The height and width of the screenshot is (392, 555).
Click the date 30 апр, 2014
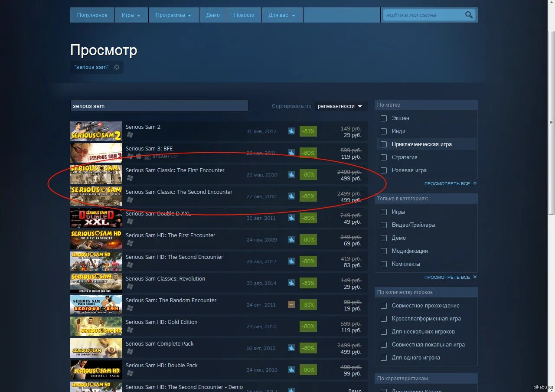pyautogui.click(x=261, y=283)
